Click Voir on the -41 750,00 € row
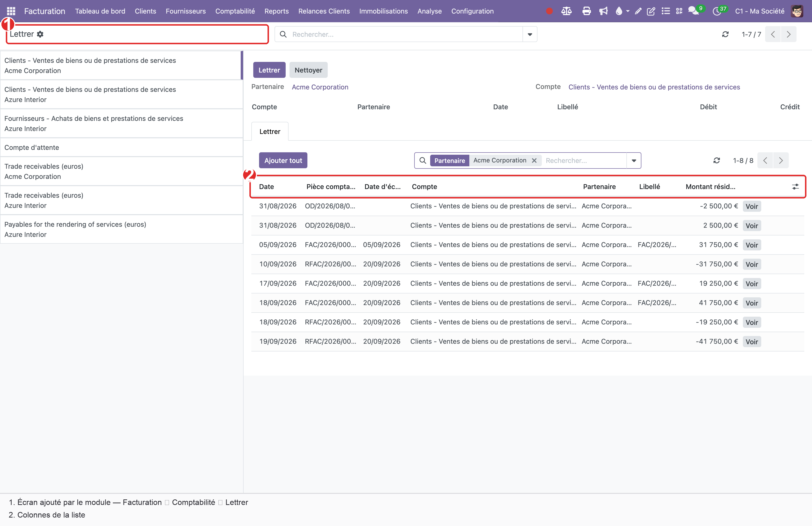Screen dimensions: 812x526 tap(752, 342)
